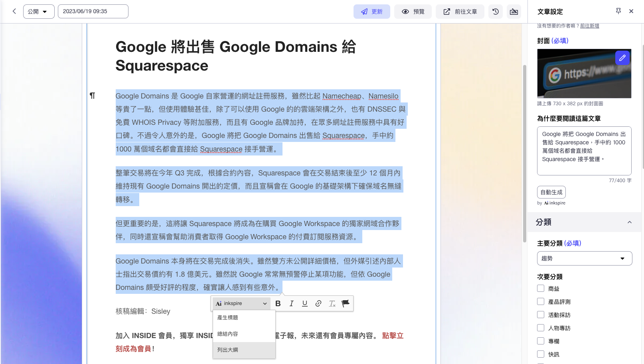
Task: Click the 點擊立刻成為會員 red link text
Action: 259,342
